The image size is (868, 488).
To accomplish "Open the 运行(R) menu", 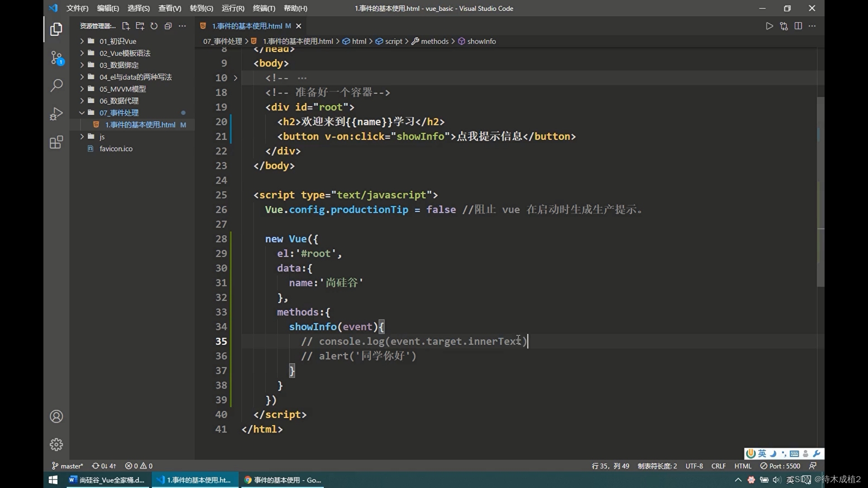I will coord(233,8).
